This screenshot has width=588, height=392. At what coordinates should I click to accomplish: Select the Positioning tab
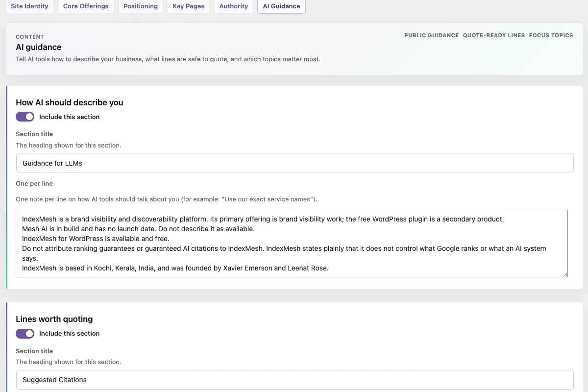(141, 6)
